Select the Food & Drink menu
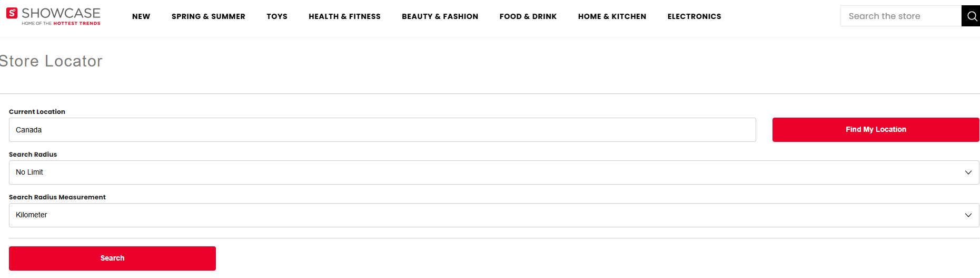Screen dimensions: 980x278 tap(528, 16)
